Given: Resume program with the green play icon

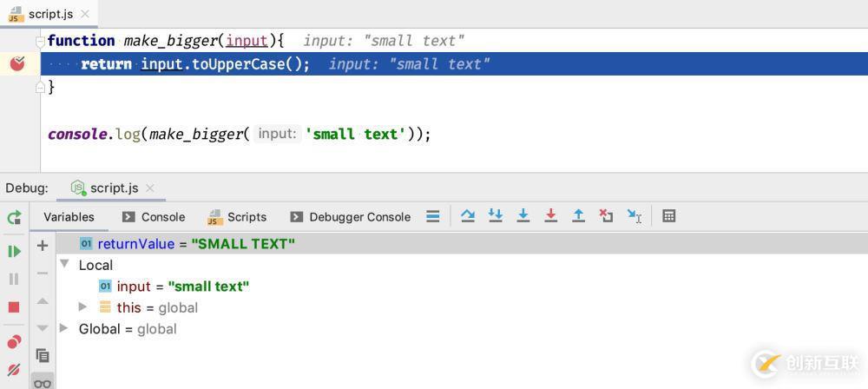Looking at the screenshot, I should click(15, 252).
